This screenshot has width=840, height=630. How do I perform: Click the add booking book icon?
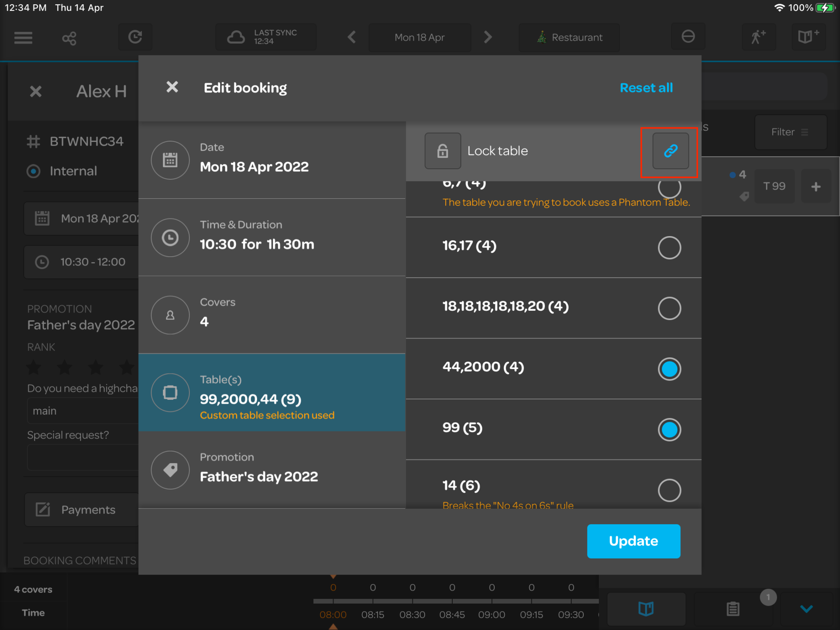[x=808, y=37]
